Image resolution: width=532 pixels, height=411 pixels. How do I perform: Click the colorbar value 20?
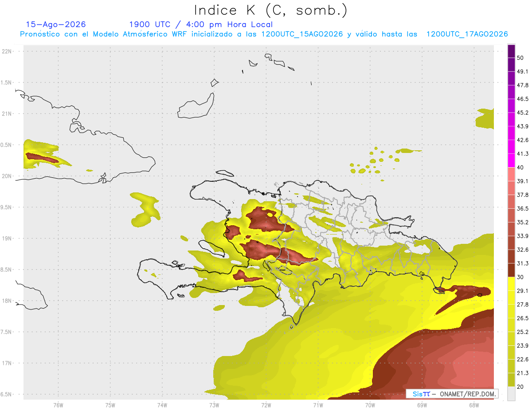click(520, 388)
